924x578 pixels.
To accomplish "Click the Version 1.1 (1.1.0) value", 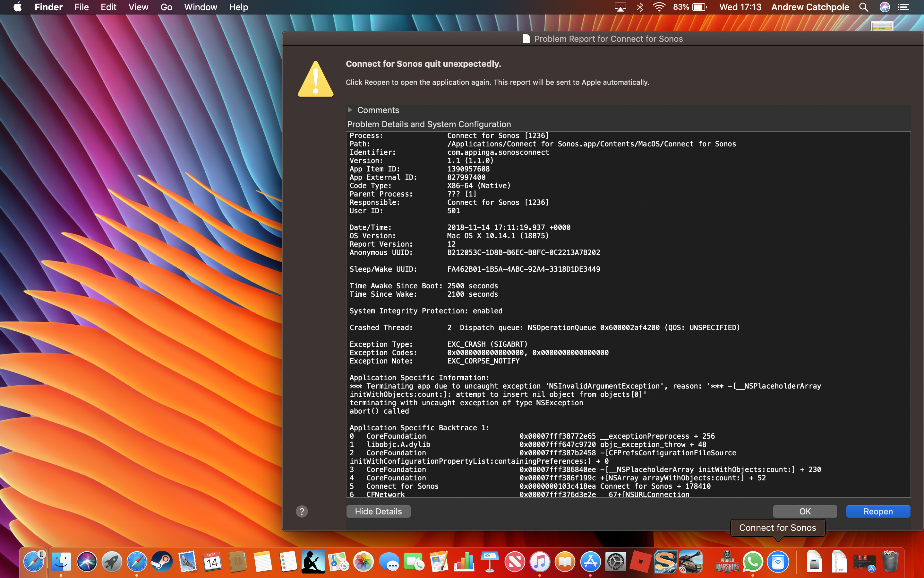I will [470, 161].
